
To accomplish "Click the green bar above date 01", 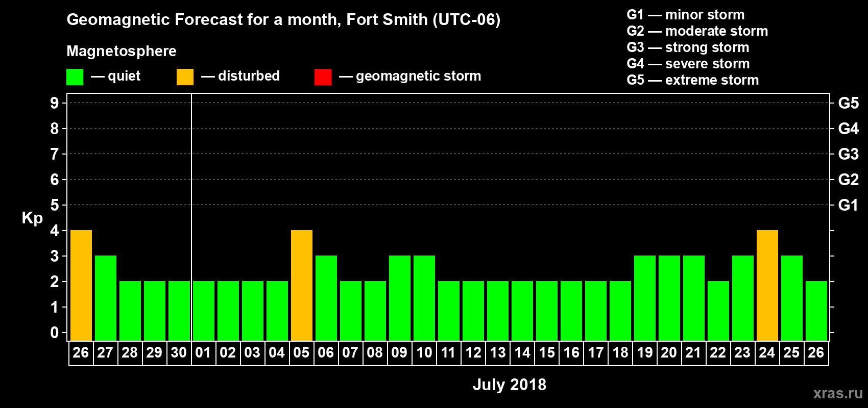I will [x=204, y=311].
